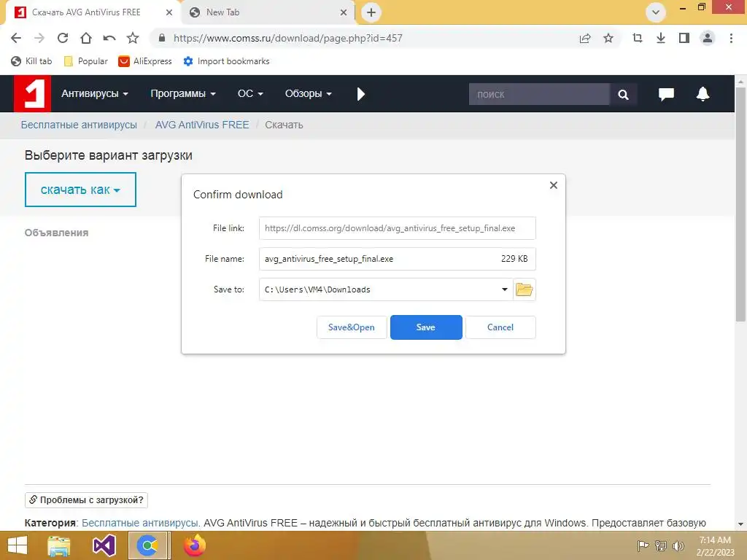This screenshot has width=747, height=560.
Task: Expand more nav items with arrow
Action: 360,94
